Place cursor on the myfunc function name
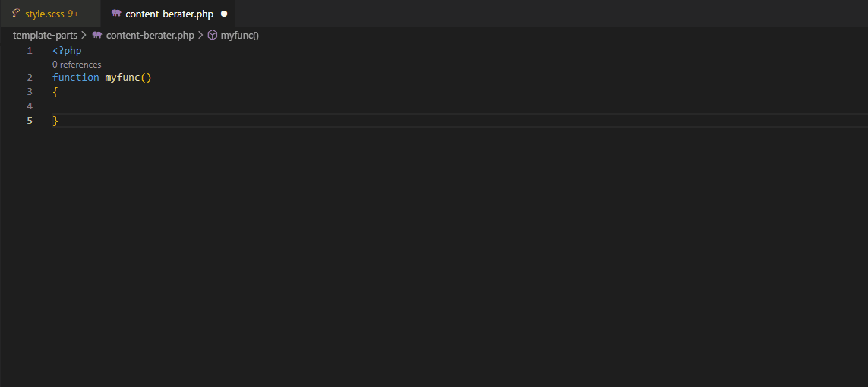The image size is (868, 387). point(122,78)
